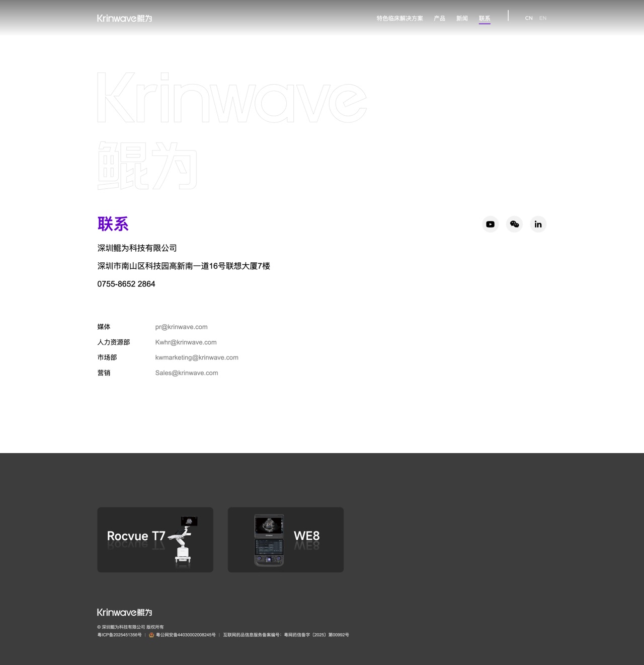The width and height of the screenshot is (644, 665).
Task: Click the 粤ICP备2025451356号 footer link
Action: point(120,635)
